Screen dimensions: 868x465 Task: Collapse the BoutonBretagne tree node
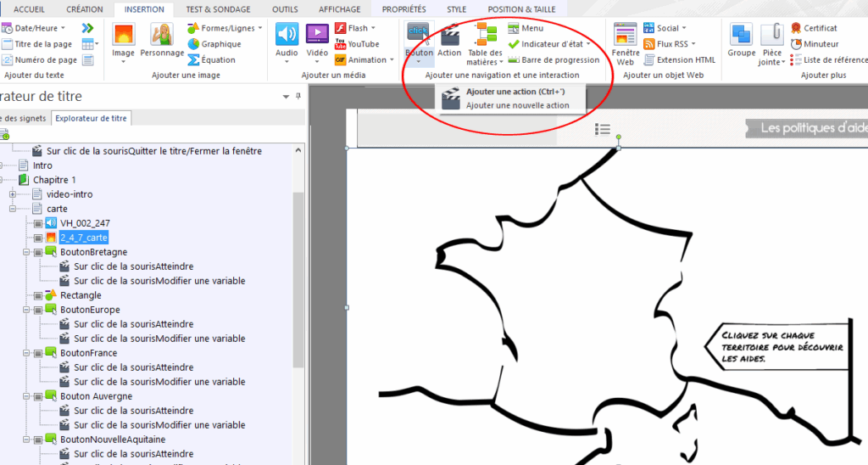[26, 253]
